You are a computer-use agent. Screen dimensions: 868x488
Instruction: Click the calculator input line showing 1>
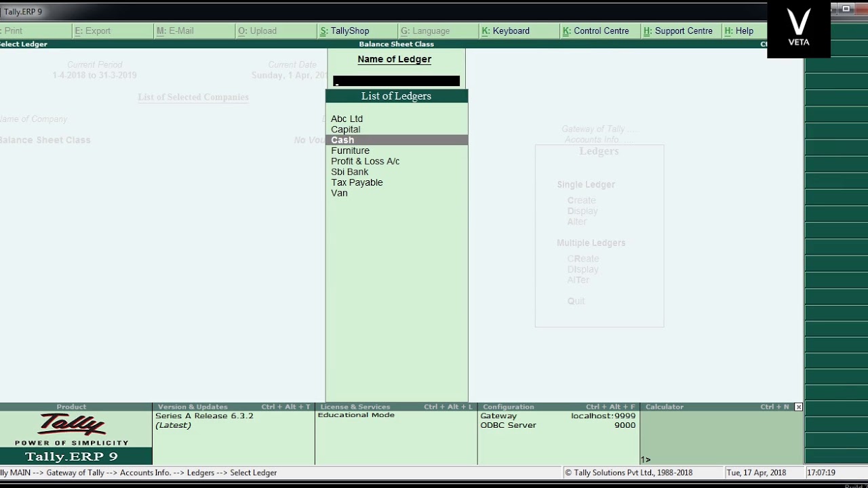[722, 460]
